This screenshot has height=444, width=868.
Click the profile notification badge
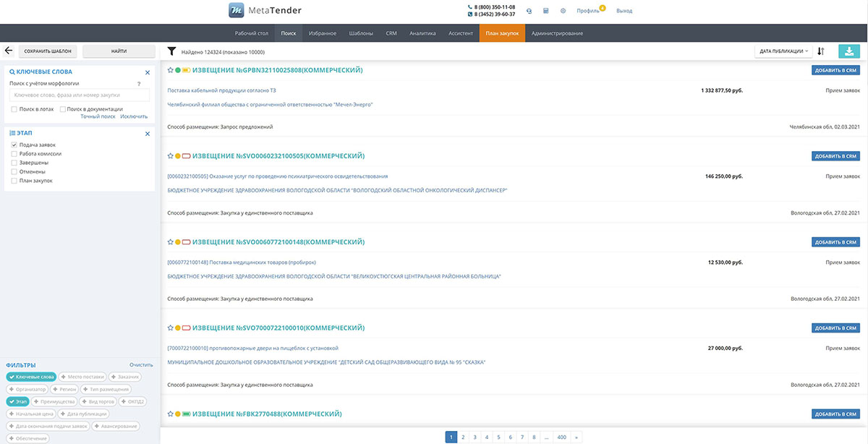(x=602, y=8)
